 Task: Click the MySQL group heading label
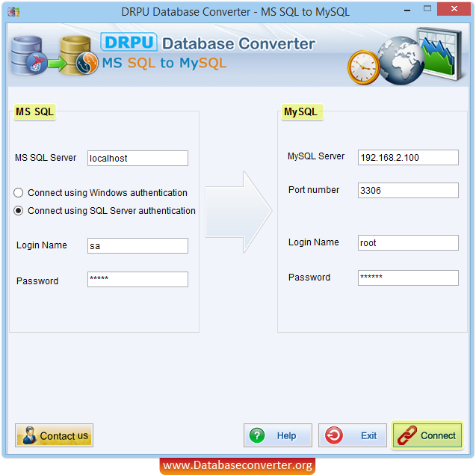tap(302, 112)
